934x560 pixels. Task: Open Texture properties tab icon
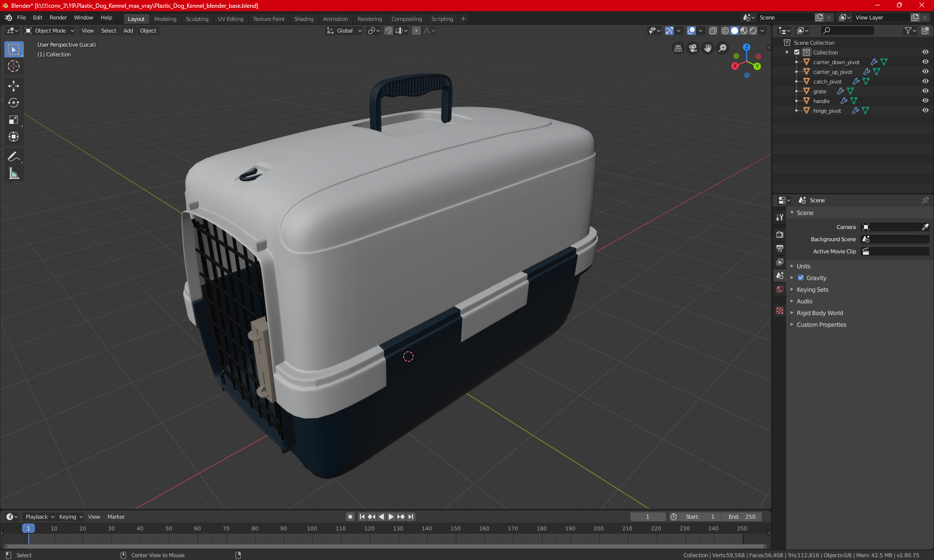pyautogui.click(x=780, y=311)
